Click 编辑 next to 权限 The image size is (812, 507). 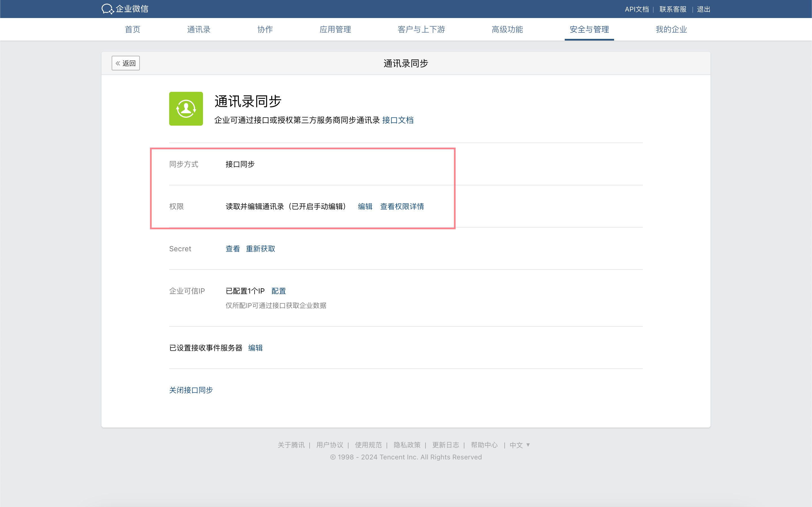tap(365, 206)
